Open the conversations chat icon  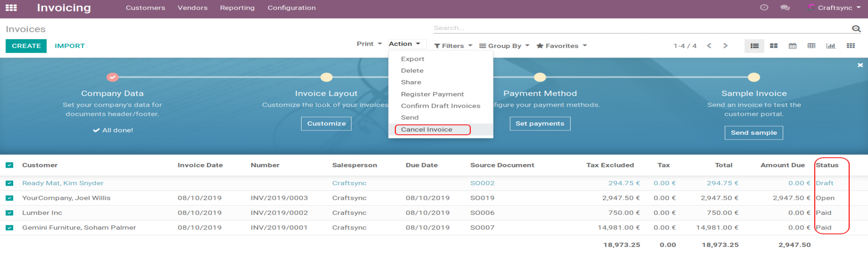click(x=785, y=8)
